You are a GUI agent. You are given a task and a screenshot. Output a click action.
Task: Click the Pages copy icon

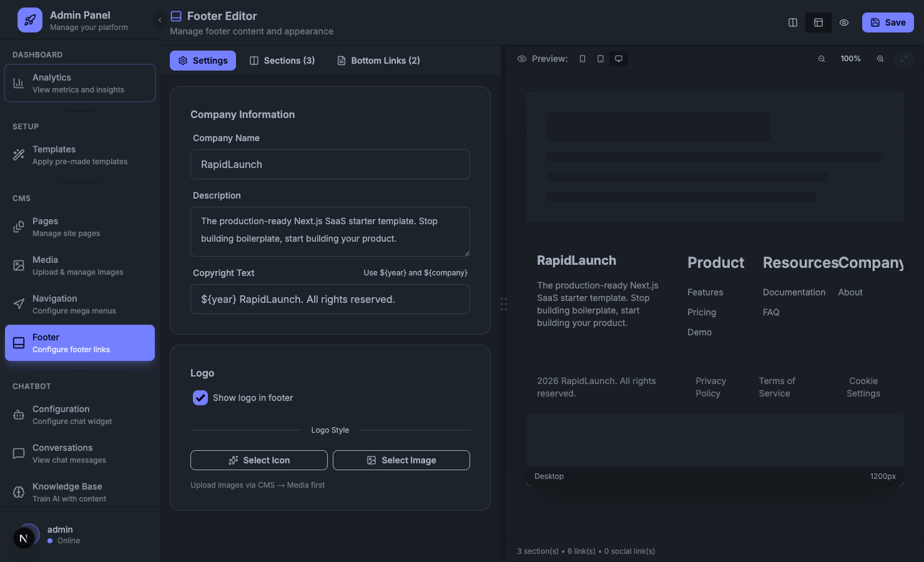19,227
